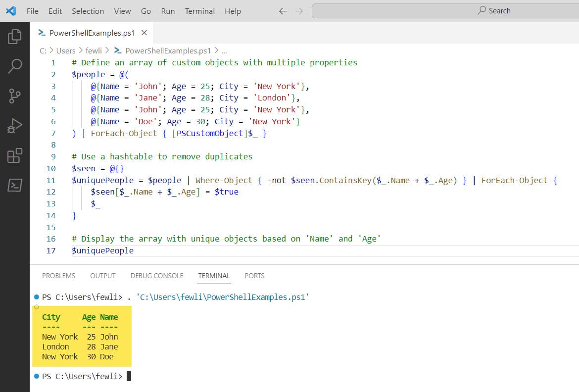Open the Explorer view in activity bar
The image size is (579, 392).
(x=15, y=37)
